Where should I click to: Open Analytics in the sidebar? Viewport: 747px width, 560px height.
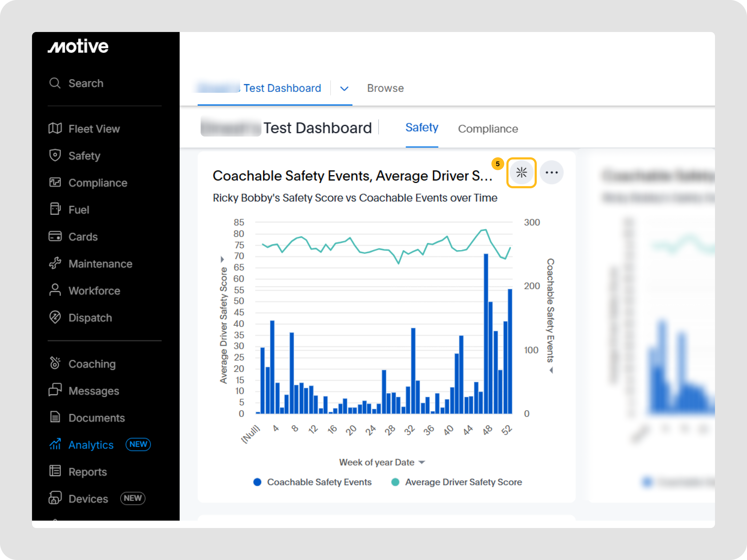(x=91, y=445)
